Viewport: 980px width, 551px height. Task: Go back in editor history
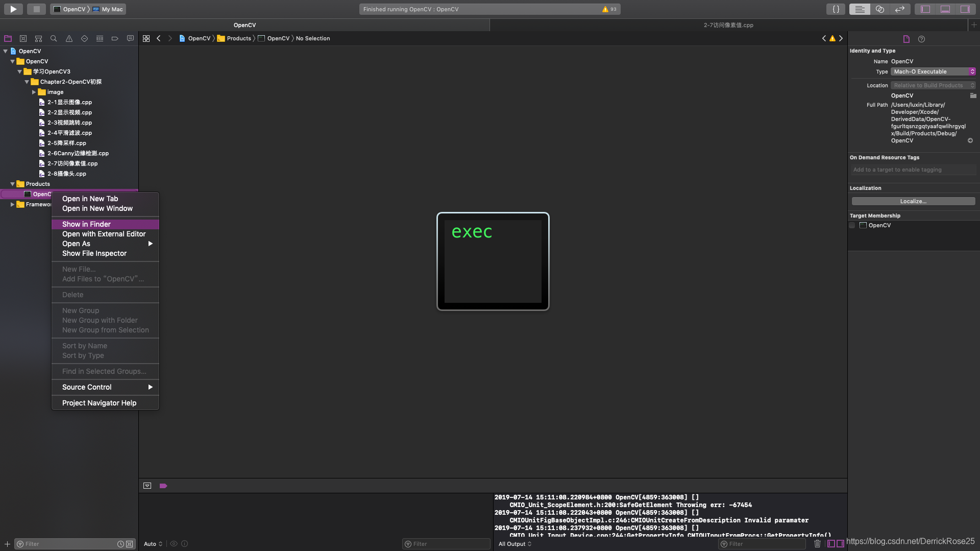pyautogui.click(x=159, y=38)
